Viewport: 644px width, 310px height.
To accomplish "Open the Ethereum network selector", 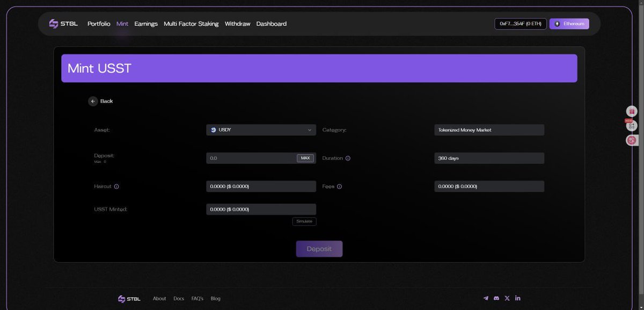I will tap(569, 24).
